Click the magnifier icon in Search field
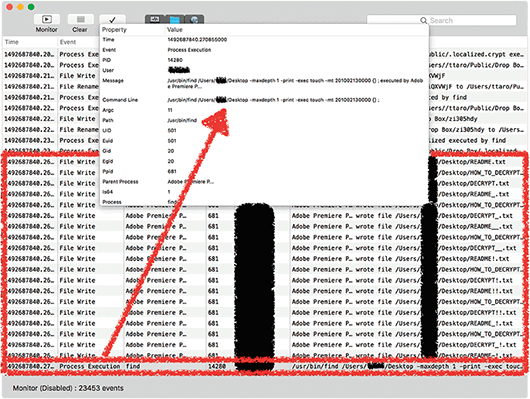Image resolution: width=530 pixels, height=399 pixels. click(x=423, y=21)
